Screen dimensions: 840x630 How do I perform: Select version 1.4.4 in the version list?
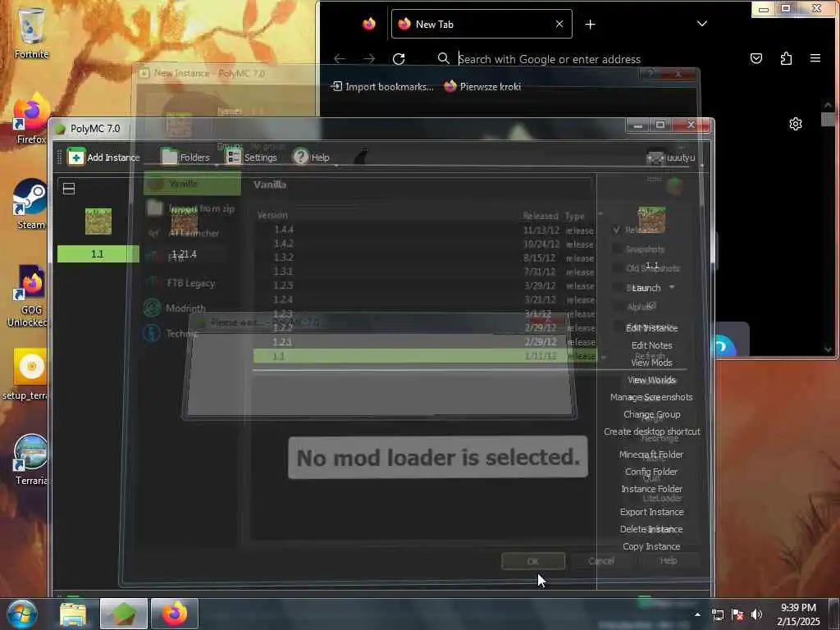[x=426, y=230]
